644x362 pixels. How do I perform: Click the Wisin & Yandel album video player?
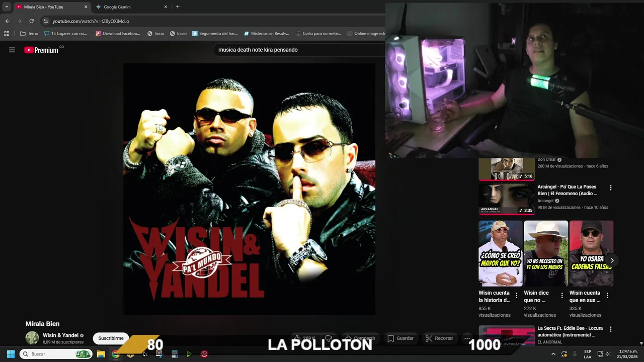[249, 189]
